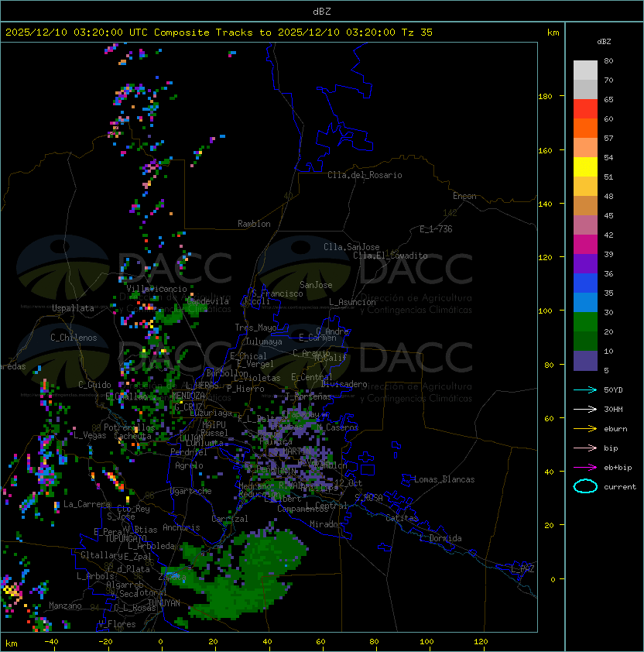Click the L_Dormida map label
Screen dimensions: 644x652
point(440,538)
